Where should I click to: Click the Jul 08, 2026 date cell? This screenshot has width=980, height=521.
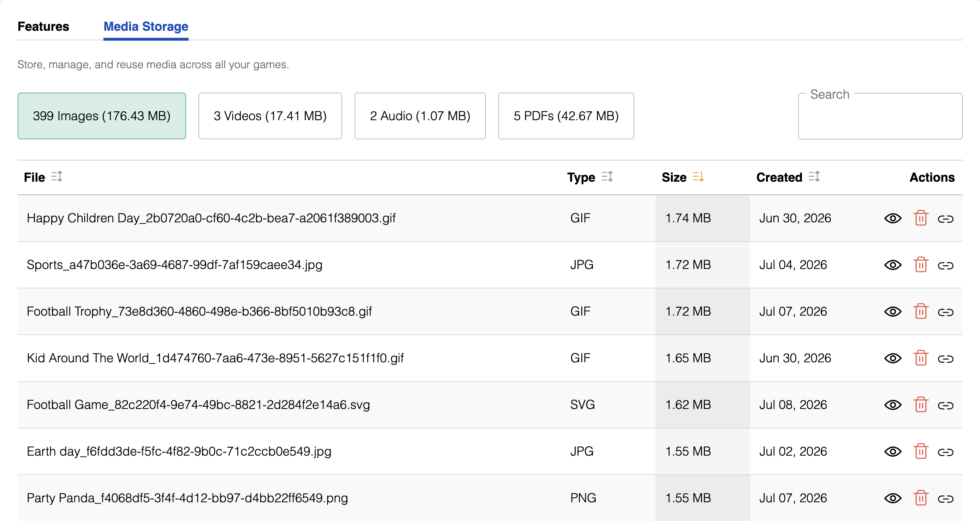click(793, 405)
